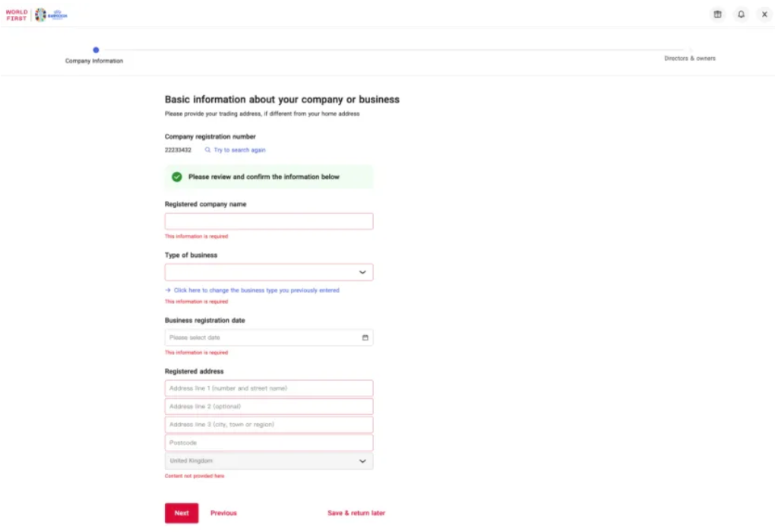Click the Registered company name field
775x532 pixels.
269,221
